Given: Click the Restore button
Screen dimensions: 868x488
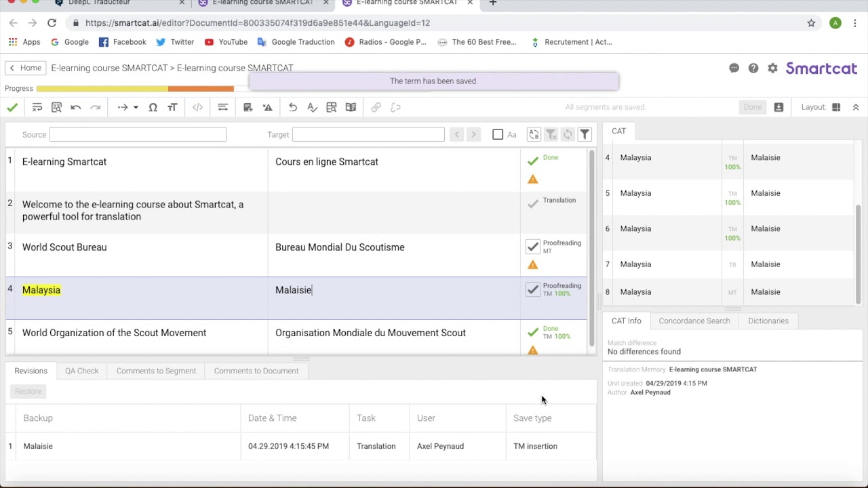Looking at the screenshot, I should [28, 391].
